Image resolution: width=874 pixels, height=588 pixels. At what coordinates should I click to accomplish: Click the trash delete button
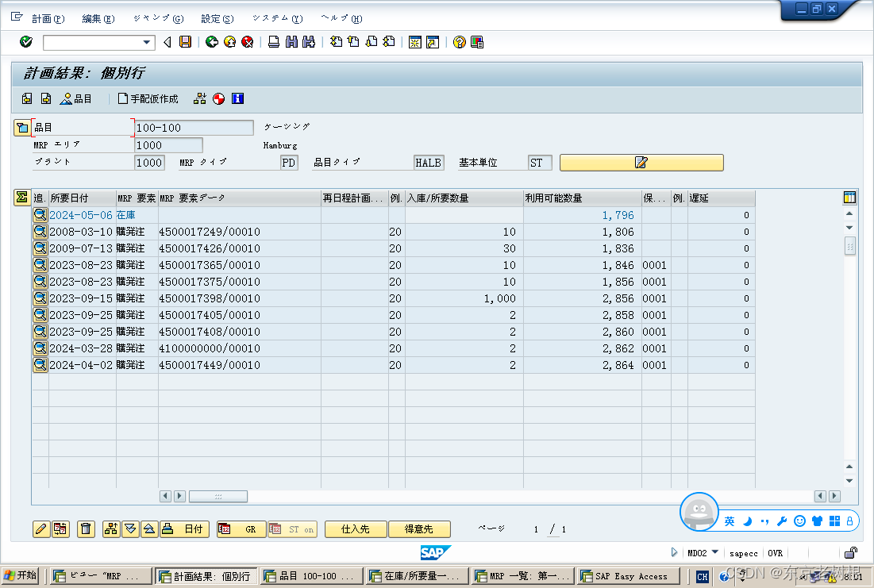86,529
